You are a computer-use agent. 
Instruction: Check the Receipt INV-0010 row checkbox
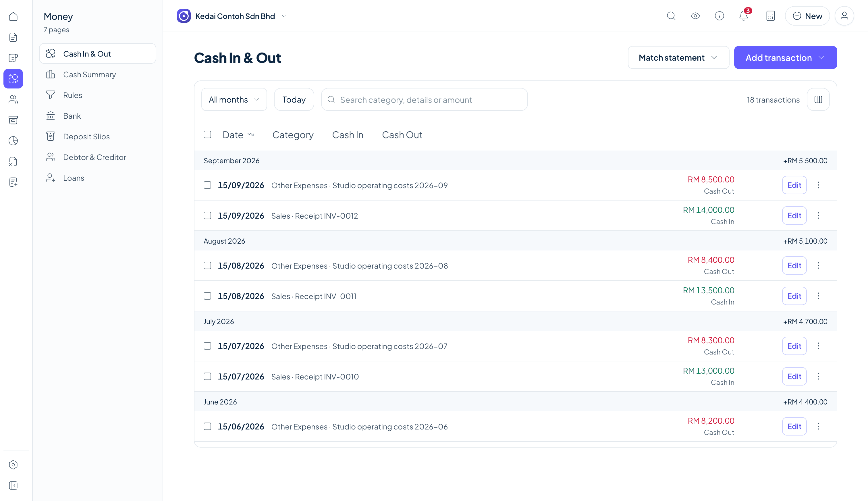pyautogui.click(x=207, y=376)
